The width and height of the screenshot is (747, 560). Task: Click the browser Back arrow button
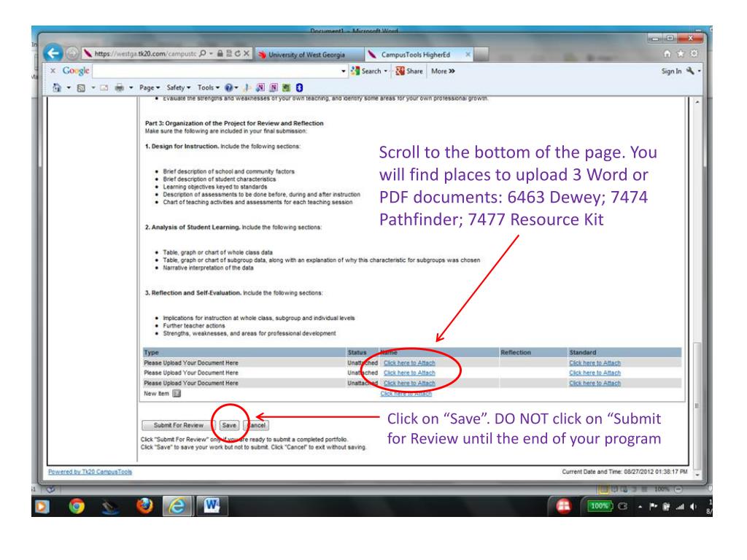(53, 53)
